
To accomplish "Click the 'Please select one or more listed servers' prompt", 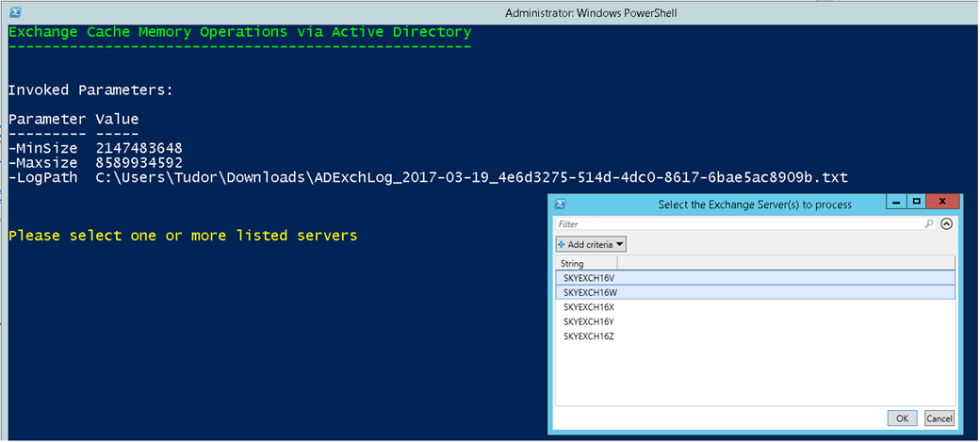I will coord(183,236).
